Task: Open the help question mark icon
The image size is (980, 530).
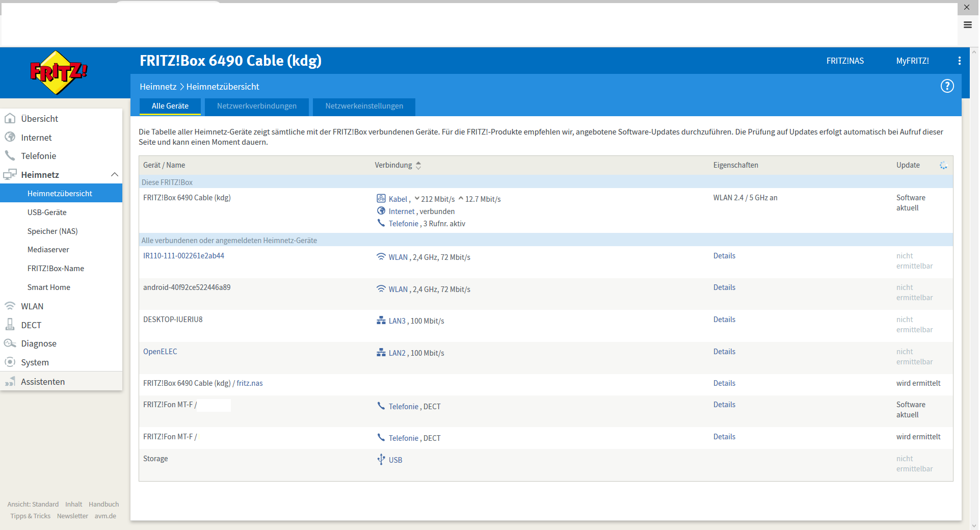Action: click(947, 86)
